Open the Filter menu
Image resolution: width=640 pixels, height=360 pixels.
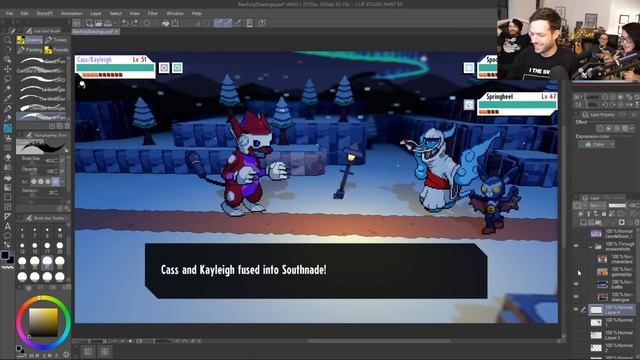(153, 13)
